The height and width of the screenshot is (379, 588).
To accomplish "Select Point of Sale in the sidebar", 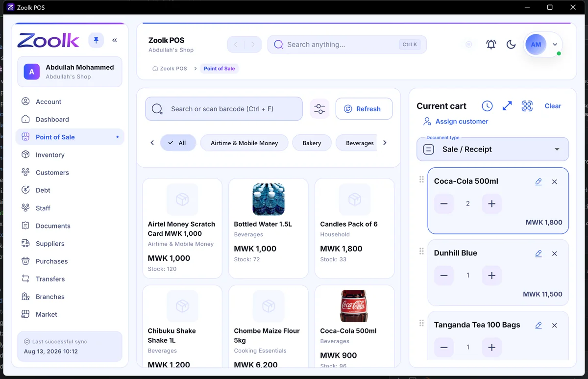I will click(70, 137).
